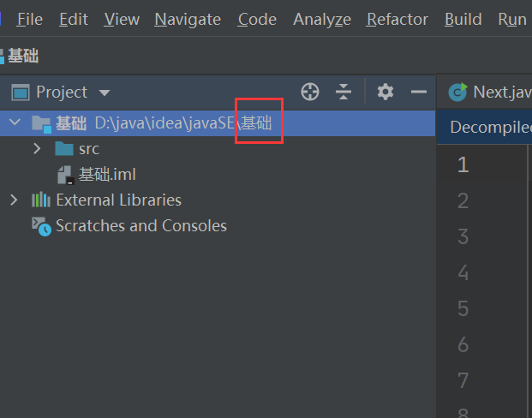Collapse all using the collapse icon
This screenshot has width=532, height=418.
coord(344,92)
